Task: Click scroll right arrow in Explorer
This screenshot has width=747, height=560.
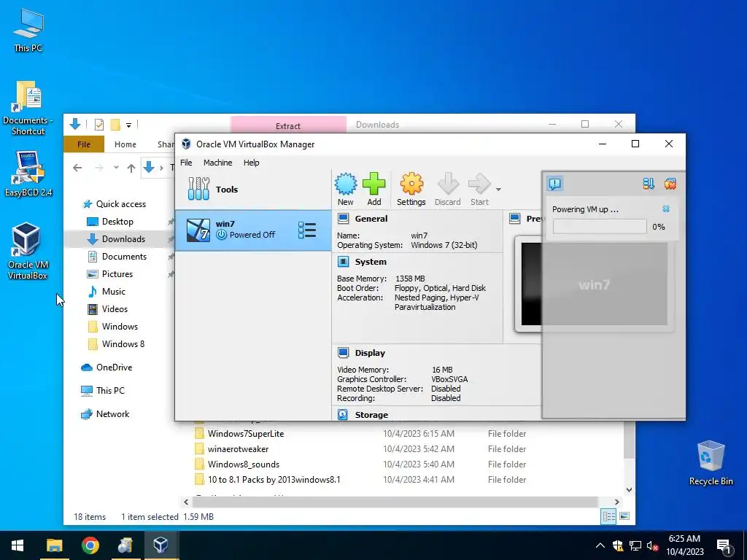Action: (x=616, y=502)
